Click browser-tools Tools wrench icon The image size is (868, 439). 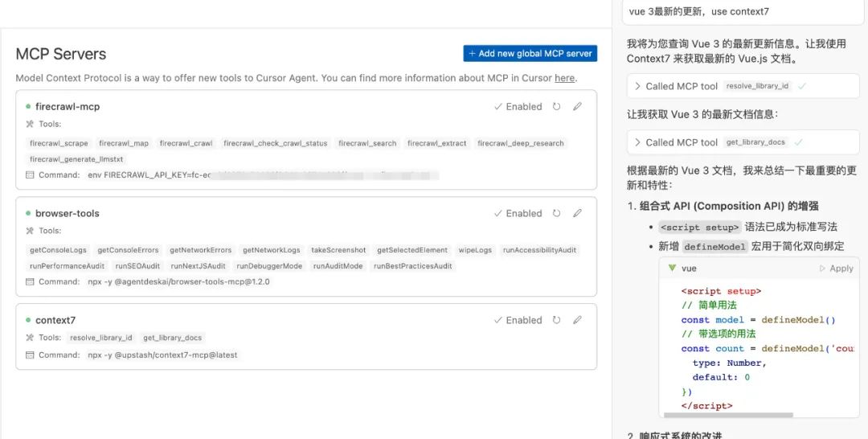coord(30,230)
